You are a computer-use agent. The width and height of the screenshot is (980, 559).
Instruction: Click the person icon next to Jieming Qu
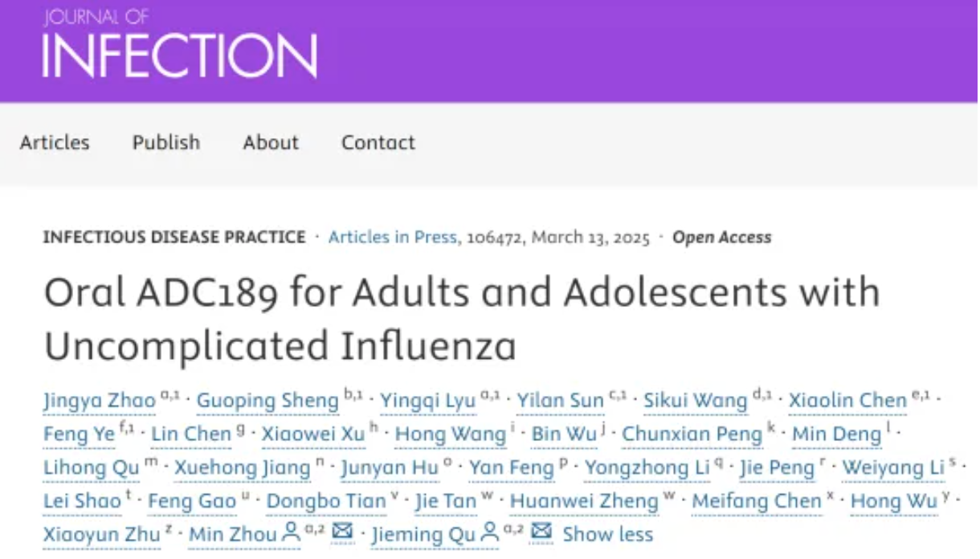point(489,531)
